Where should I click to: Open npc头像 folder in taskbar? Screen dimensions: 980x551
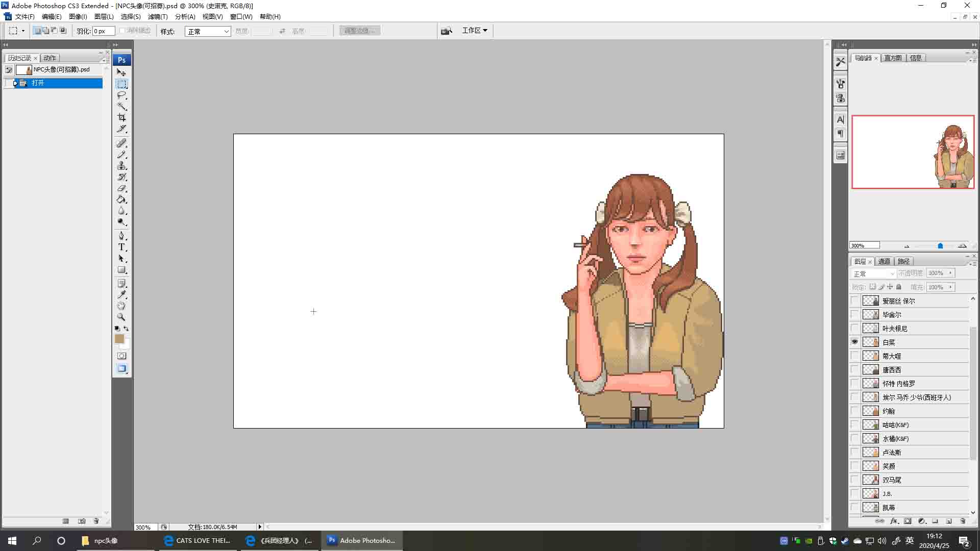pyautogui.click(x=116, y=540)
